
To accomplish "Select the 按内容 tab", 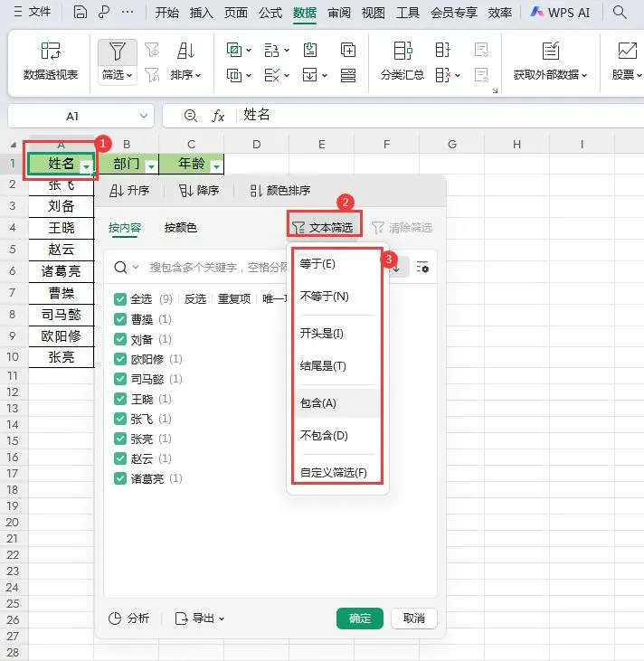I will (125, 228).
